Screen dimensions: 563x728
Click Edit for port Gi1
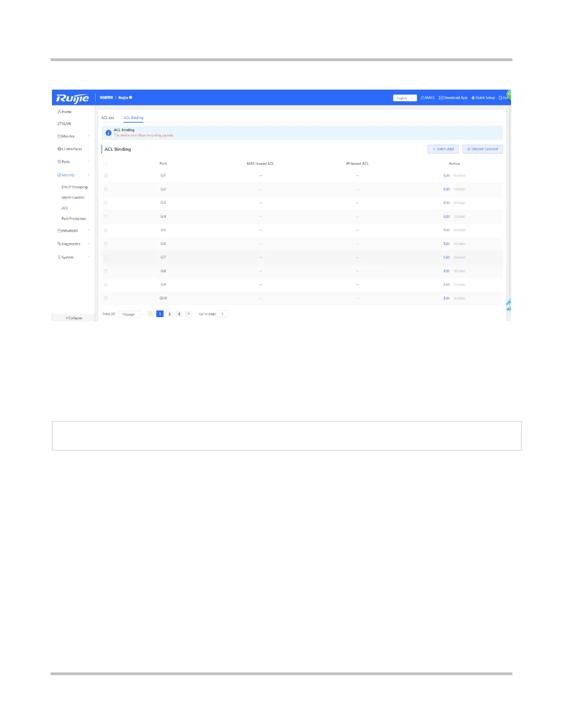pyautogui.click(x=447, y=176)
